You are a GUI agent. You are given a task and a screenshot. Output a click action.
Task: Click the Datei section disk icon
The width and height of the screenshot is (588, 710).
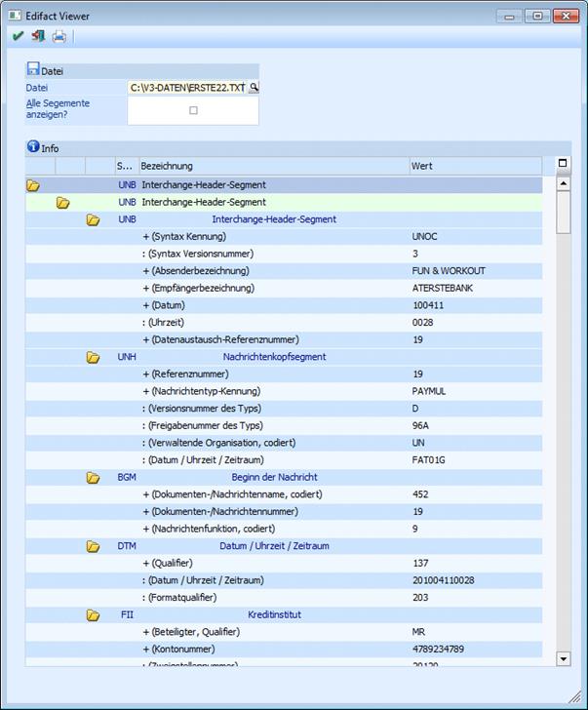tap(33, 70)
